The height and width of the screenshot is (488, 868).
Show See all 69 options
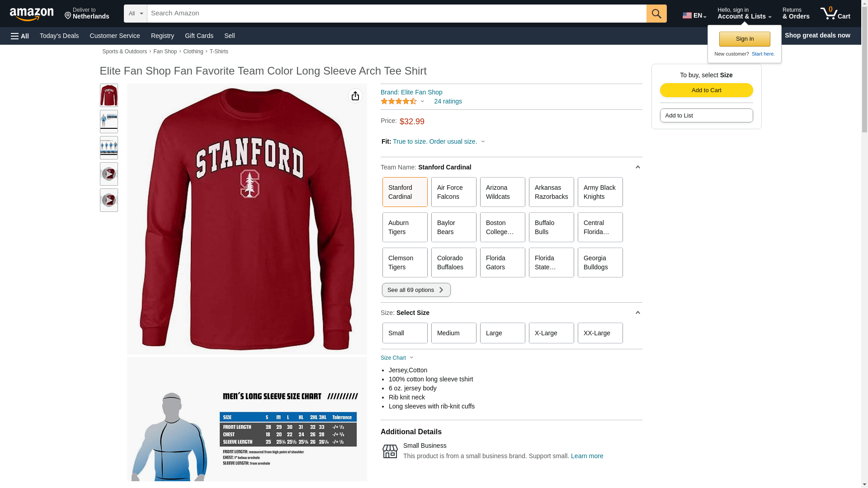click(x=416, y=290)
